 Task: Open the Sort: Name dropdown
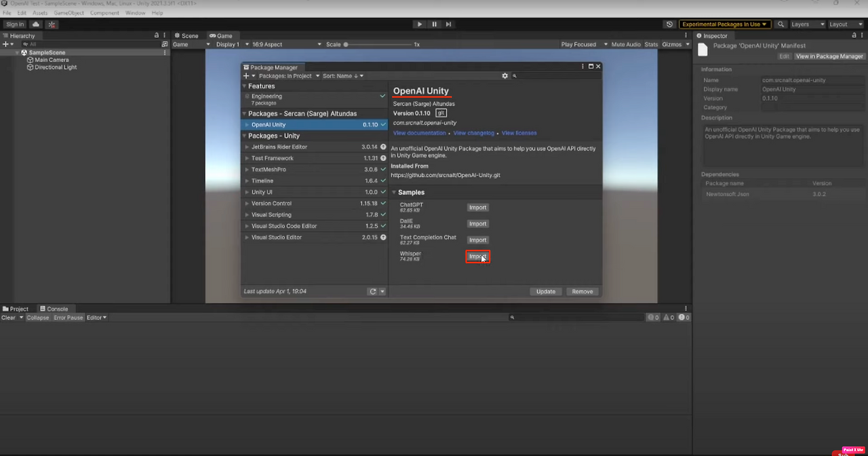[342, 76]
